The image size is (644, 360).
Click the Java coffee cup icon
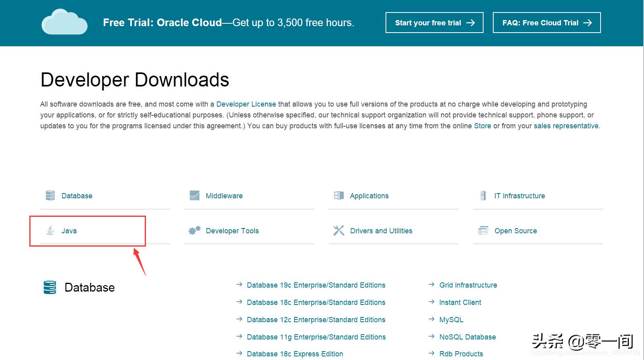(50, 230)
